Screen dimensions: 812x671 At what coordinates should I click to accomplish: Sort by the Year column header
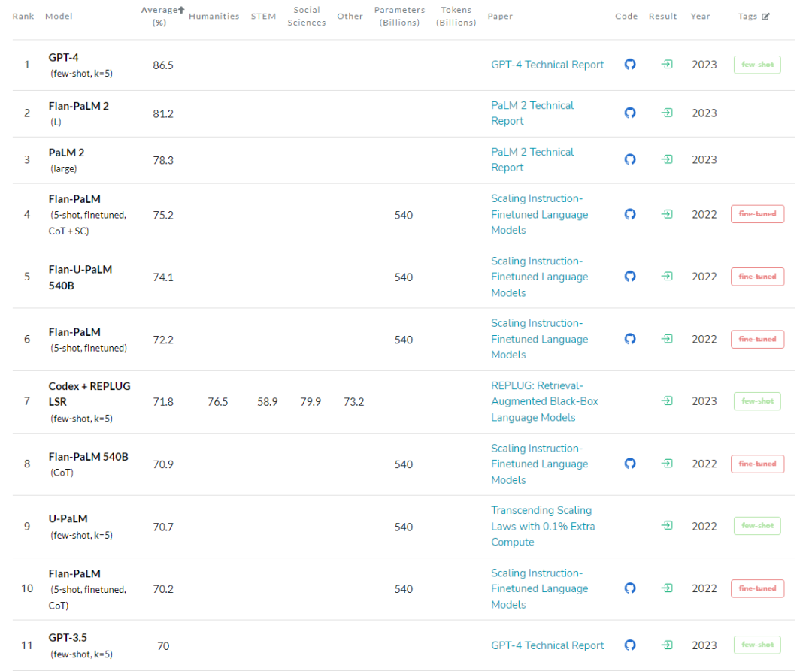(x=700, y=16)
